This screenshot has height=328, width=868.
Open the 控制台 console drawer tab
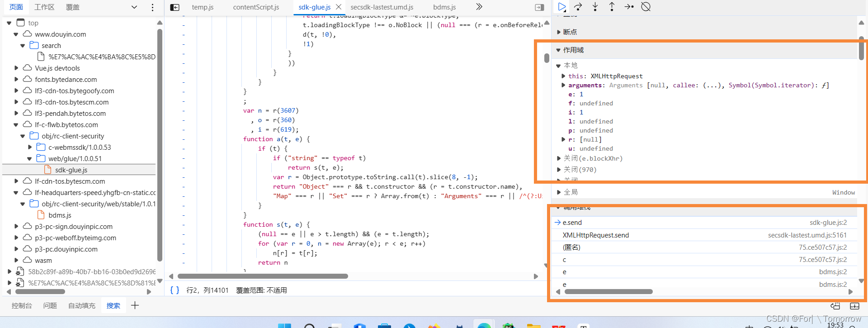click(22, 306)
